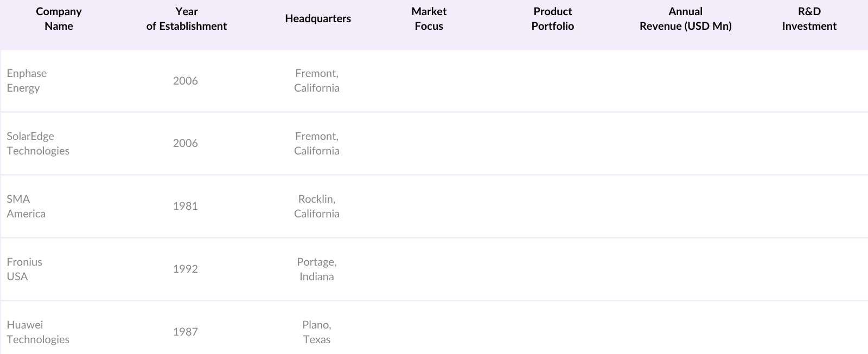Select the SolarEdge Technologies company cell
This screenshot has width=868, height=354.
[x=38, y=144]
